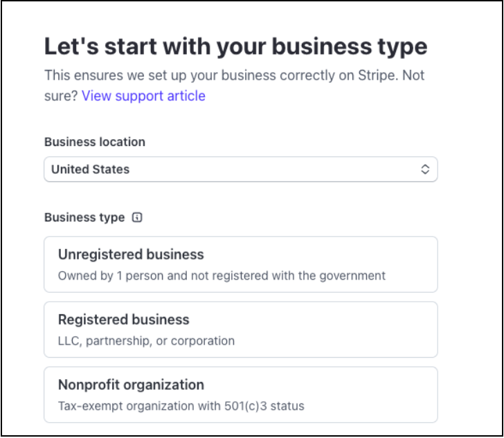This screenshot has height=438, width=504.
Task: Click the 'LLC, partnership, or corporation' text
Action: point(146,340)
